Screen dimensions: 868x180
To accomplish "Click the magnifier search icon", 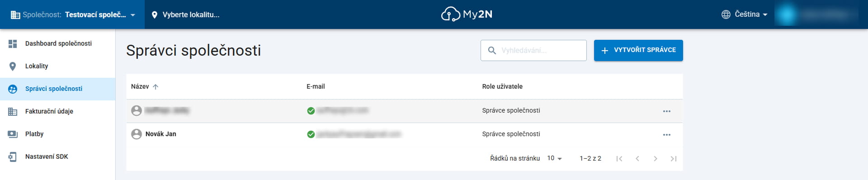I will (492, 50).
